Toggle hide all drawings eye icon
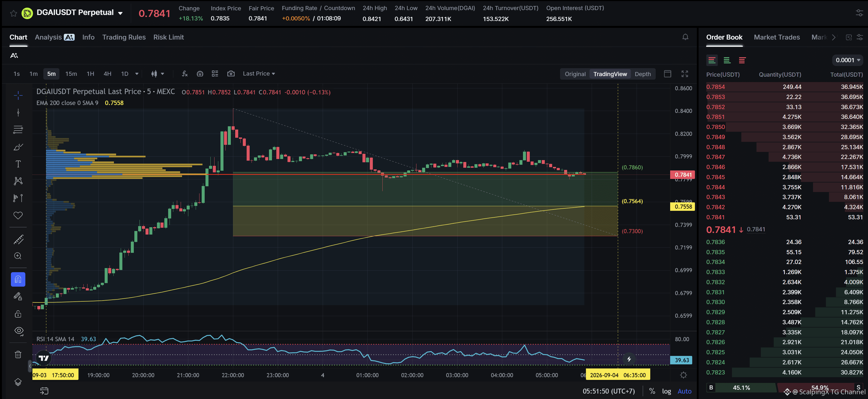The image size is (868, 399). (x=18, y=331)
